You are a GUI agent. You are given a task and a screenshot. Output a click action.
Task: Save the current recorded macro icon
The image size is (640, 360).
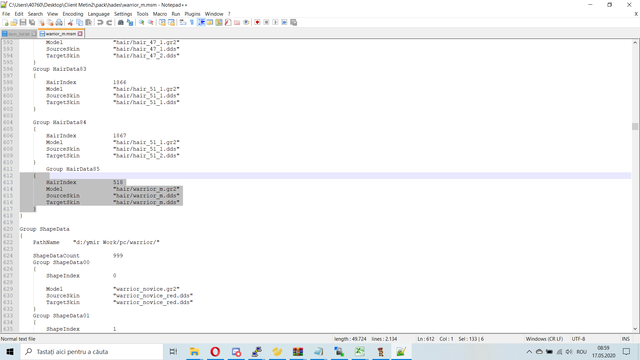293,22
